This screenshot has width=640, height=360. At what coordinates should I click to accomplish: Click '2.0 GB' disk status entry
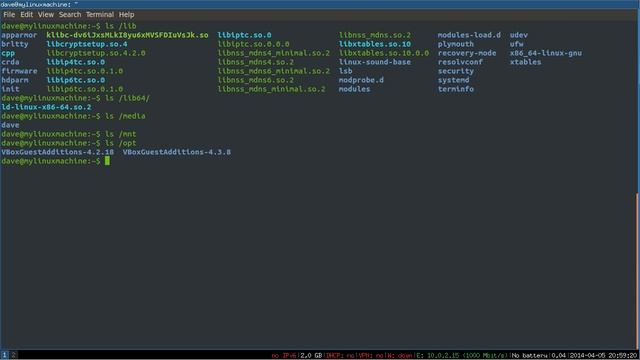click(x=311, y=356)
